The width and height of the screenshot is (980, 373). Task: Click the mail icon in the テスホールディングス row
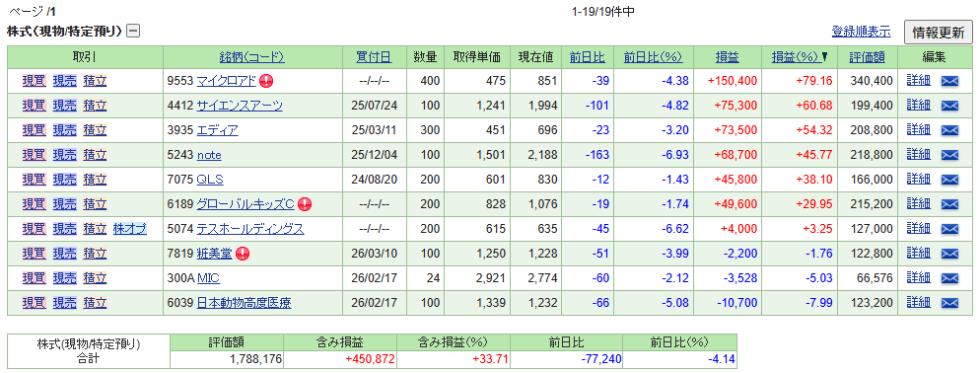[949, 229]
